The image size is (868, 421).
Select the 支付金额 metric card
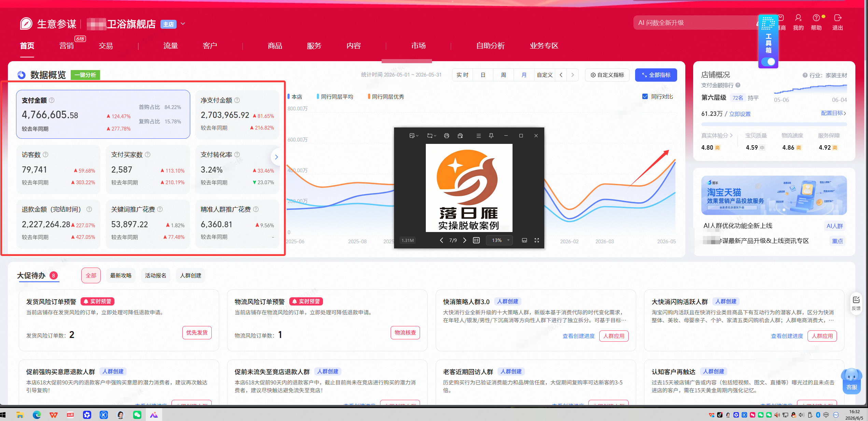103,114
